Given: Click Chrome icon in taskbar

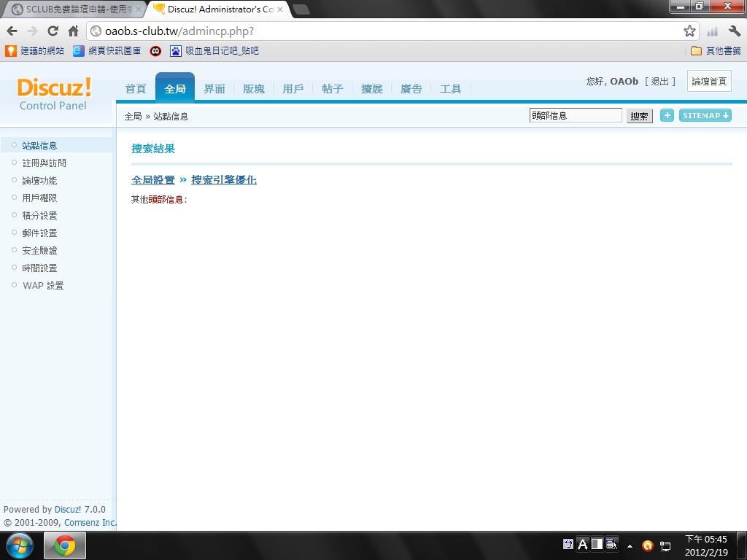Looking at the screenshot, I should click(x=65, y=545).
